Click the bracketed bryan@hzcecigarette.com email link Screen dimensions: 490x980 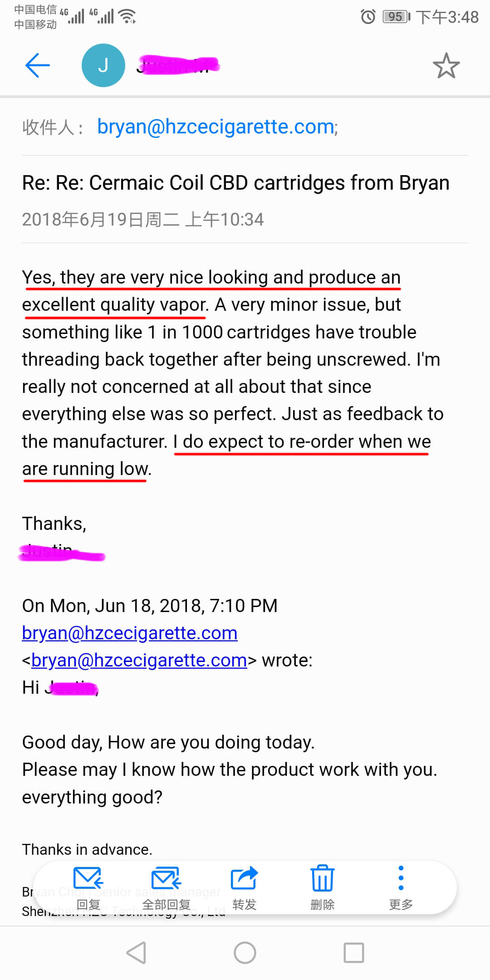coord(139,661)
